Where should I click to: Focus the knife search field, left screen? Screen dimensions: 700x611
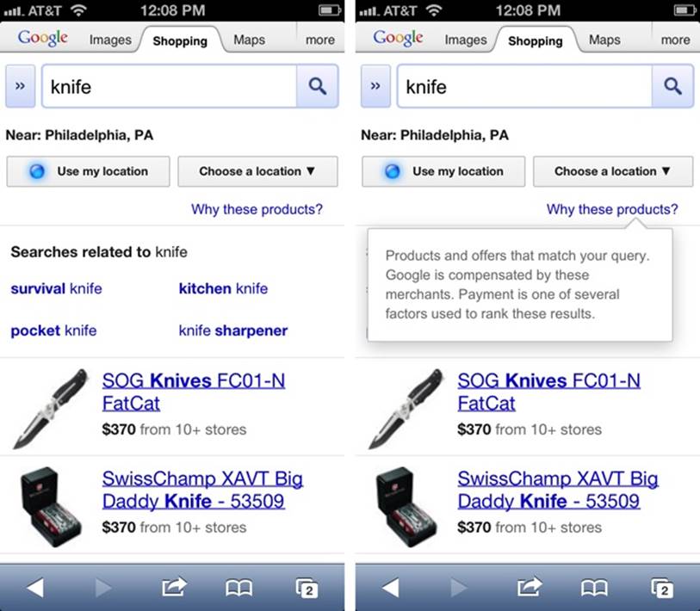tap(170, 86)
